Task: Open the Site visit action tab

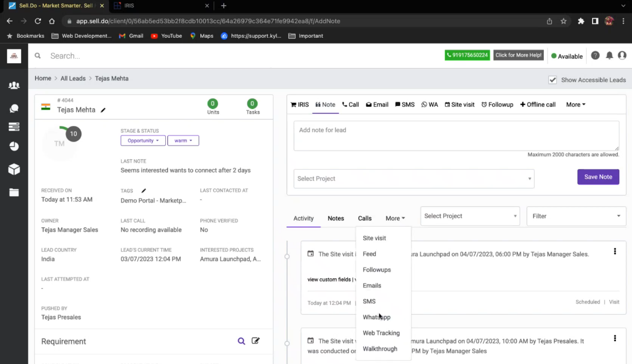Action: coord(459,104)
